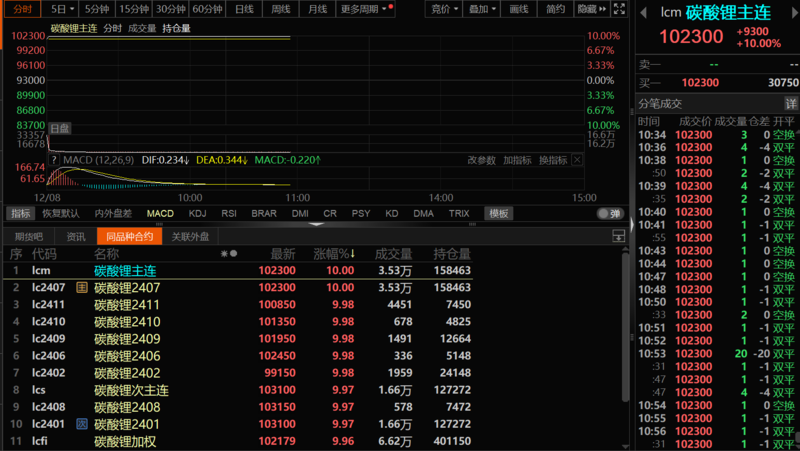This screenshot has height=451, width=800.
Task: Click the 详 detail button for tick trades
Action: coord(790,104)
